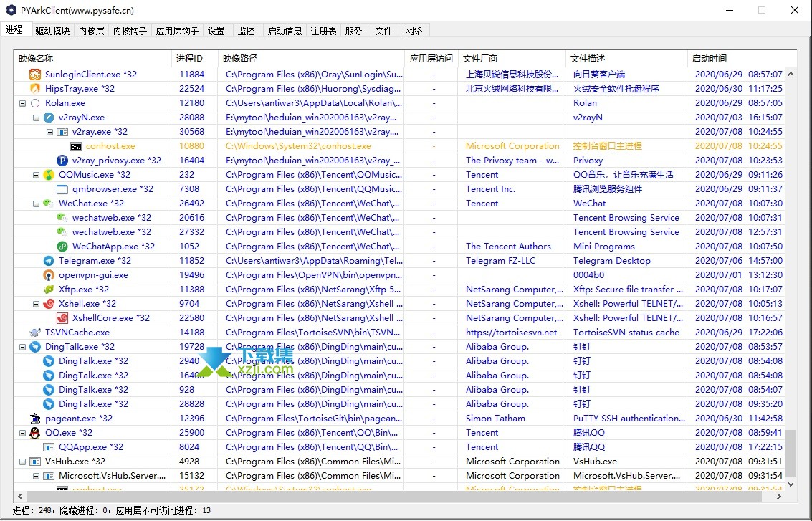Viewport: 812px width, 521px height.
Task: Click the Microsoft.VsHub.Server icon
Action: point(49,475)
